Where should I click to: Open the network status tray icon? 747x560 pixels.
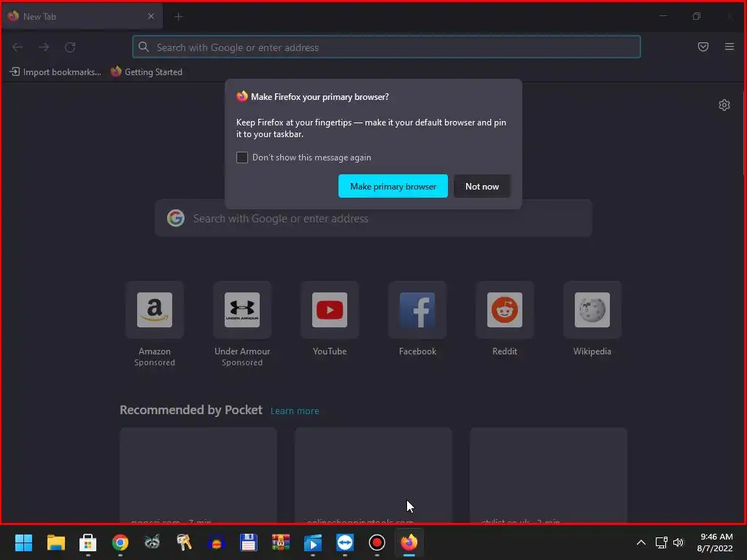[x=661, y=542]
